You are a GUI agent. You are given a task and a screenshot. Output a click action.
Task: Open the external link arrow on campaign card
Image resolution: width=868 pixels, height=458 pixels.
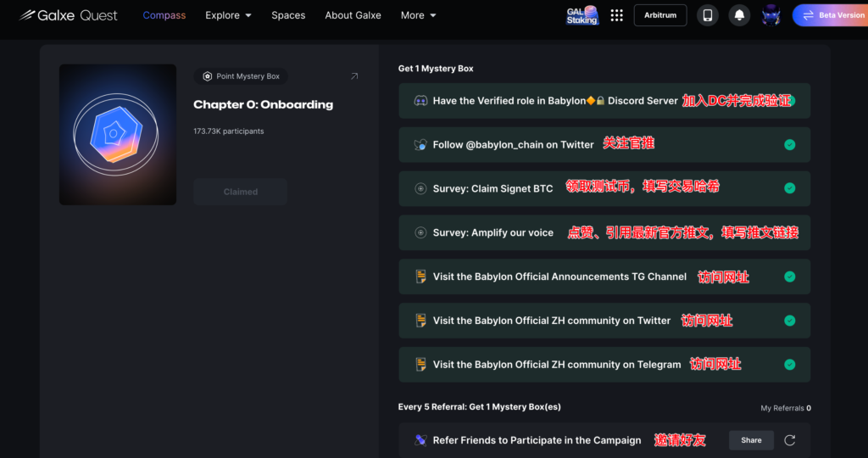pos(354,76)
